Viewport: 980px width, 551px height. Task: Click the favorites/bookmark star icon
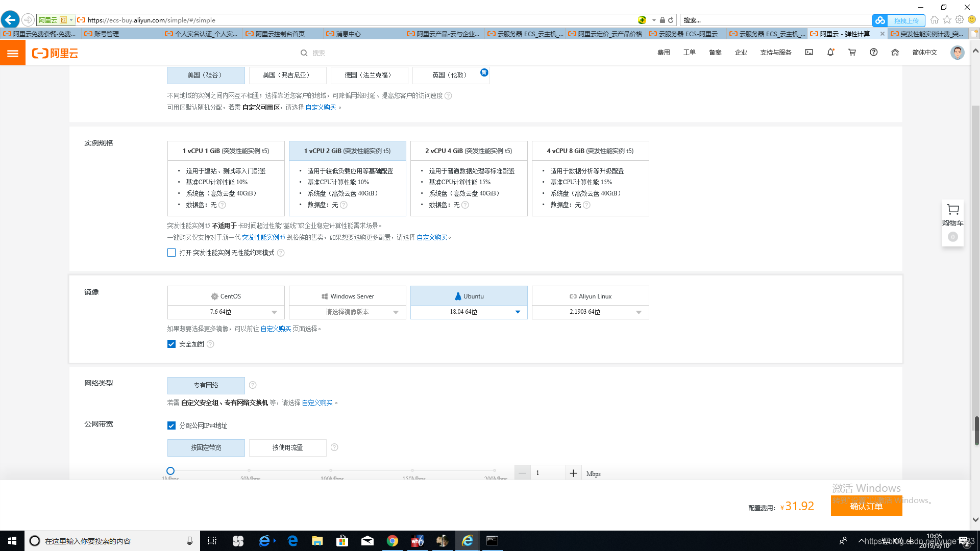(946, 19)
